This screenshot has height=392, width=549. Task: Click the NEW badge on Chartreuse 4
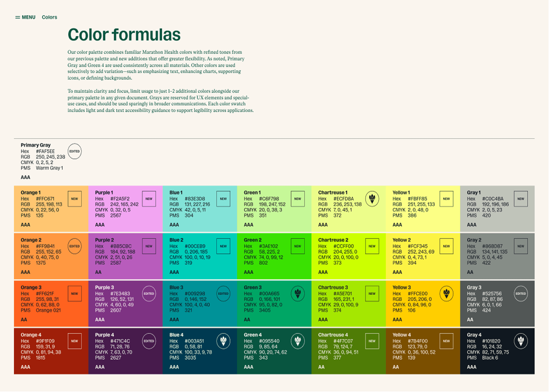[x=372, y=341]
